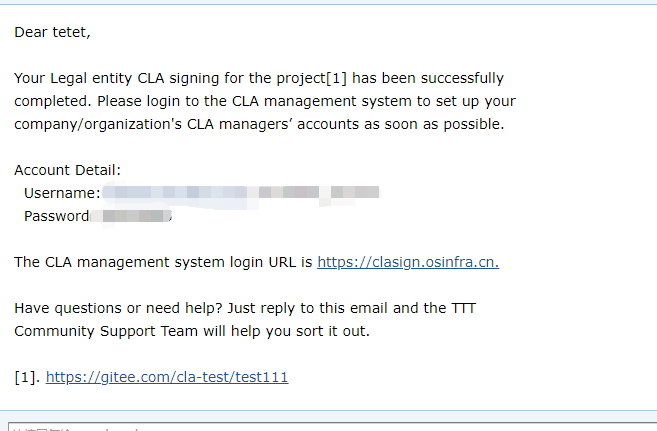The width and height of the screenshot is (657, 431).
Task: Click the "Username:" label
Action: 62,193
